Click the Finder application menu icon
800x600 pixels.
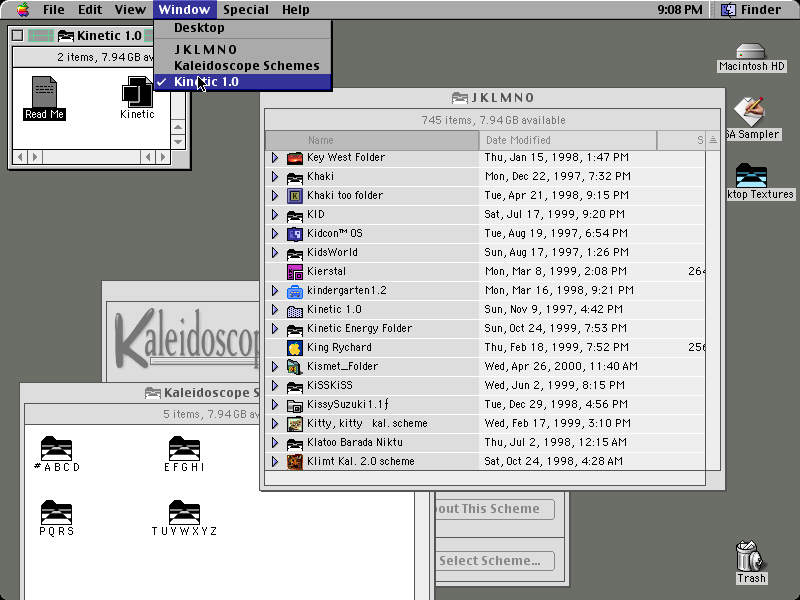[x=728, y=10]
